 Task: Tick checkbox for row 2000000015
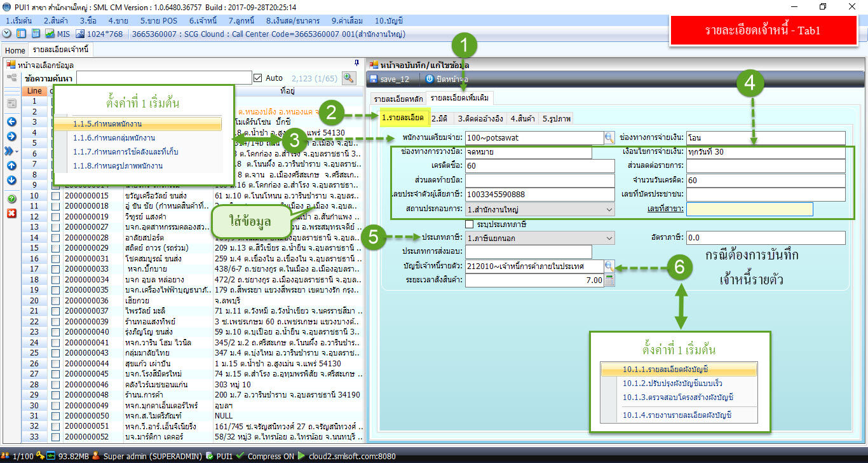[55, 195]
